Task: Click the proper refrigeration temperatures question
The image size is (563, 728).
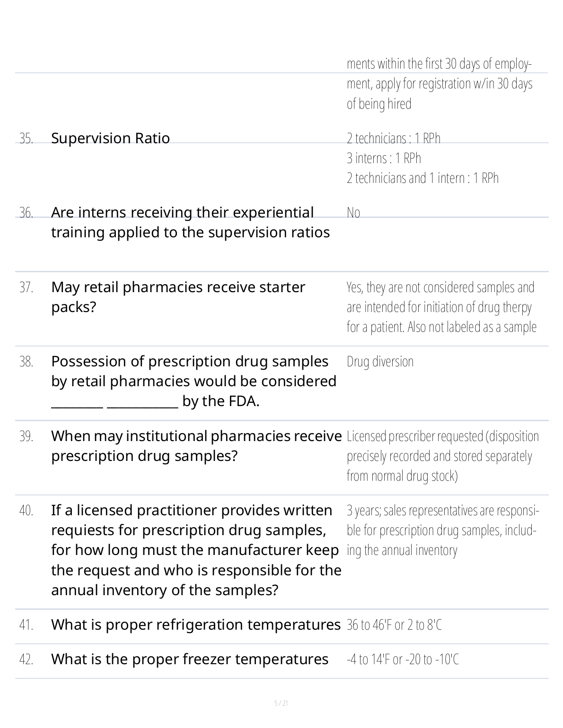Action: pyautogui.click(x=195, y=624)
